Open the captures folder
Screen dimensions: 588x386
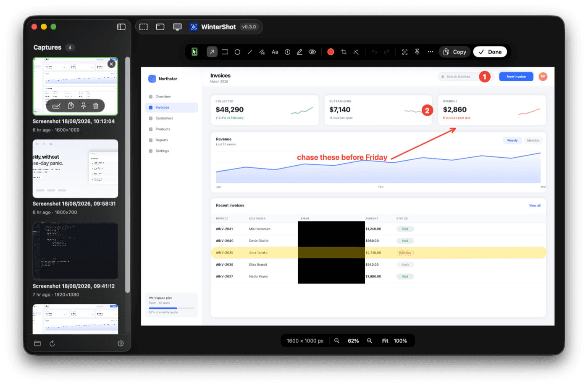[x=37, y=344]
